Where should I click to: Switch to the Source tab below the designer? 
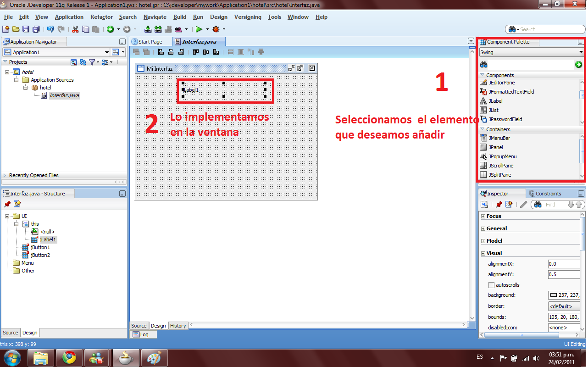[139, 326]
